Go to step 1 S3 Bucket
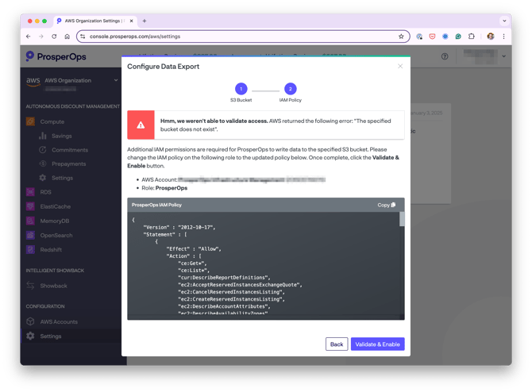Screen dimensions: 532x392 tap(241, 89)
